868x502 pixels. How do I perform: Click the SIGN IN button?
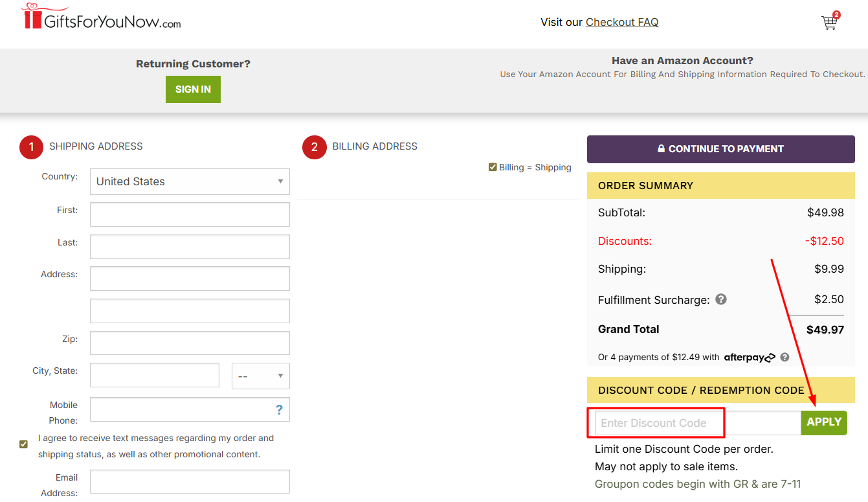(192, 89)
